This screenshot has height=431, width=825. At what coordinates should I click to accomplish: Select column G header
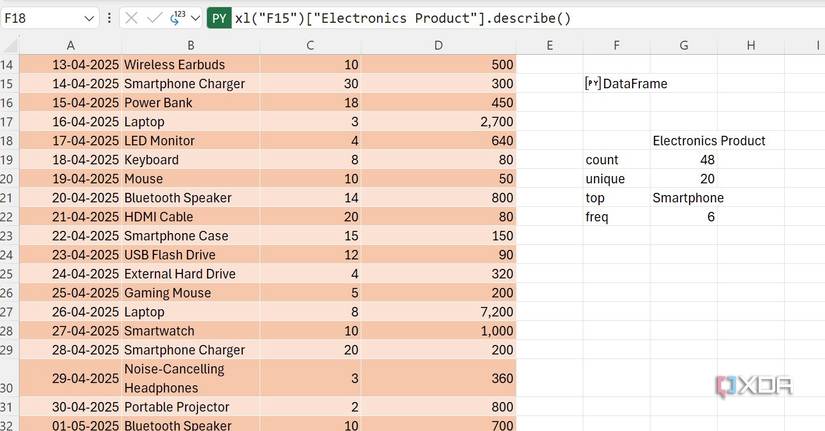[x=683, y=45]
